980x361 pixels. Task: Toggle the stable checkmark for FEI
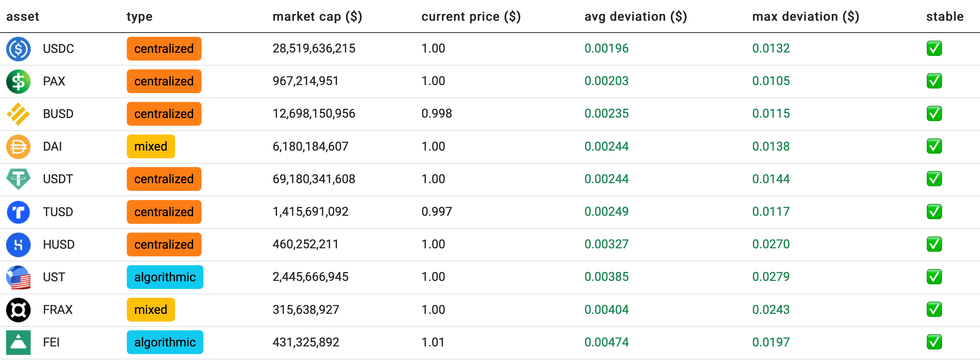click(x=934, y=342)
